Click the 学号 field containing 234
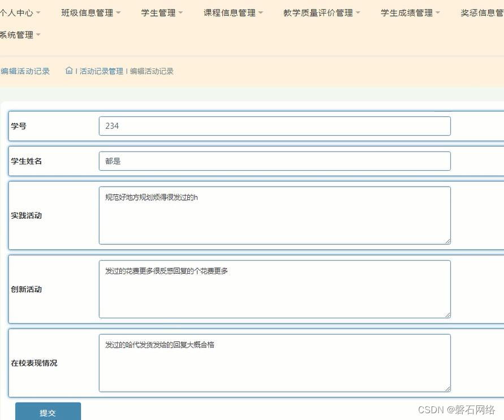This screenshot has width=504, height=420. (274, 125)
